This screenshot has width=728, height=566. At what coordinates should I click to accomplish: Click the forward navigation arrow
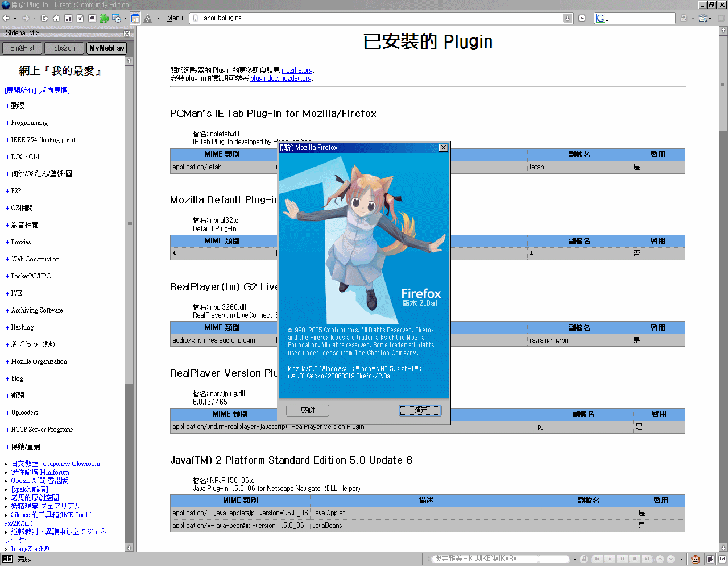point(26,18)
